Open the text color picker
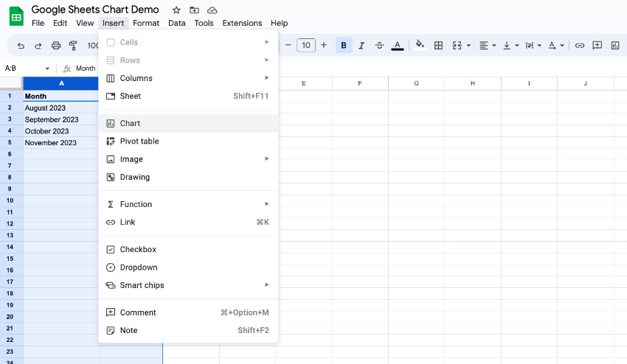 point(397,46)
